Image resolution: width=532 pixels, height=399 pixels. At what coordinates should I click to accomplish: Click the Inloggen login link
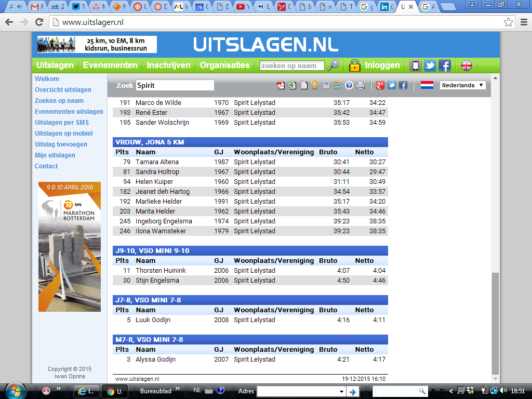(x=382, y=65)
